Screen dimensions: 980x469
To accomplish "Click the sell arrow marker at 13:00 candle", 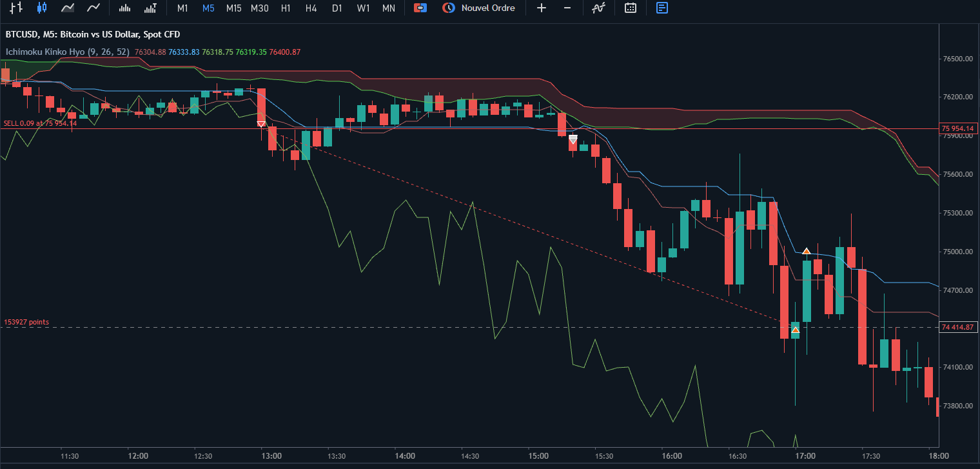I will click(x=261, y=124).
